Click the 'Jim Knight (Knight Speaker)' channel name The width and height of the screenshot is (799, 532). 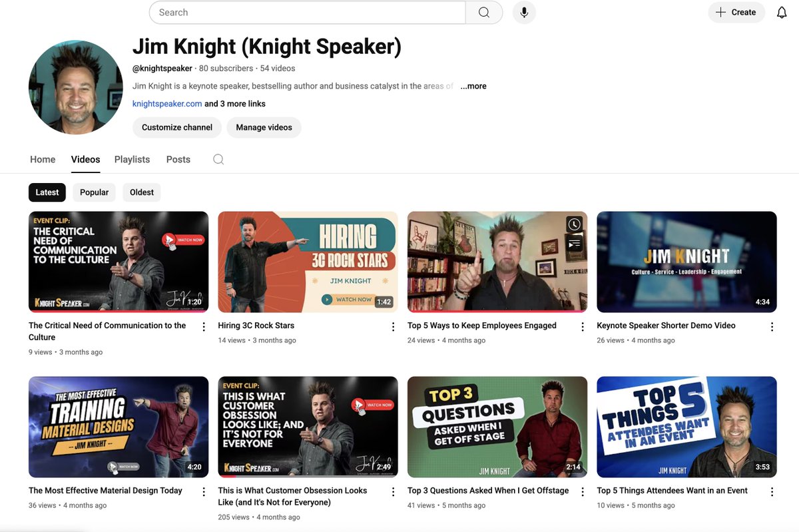tap(267, 47)
